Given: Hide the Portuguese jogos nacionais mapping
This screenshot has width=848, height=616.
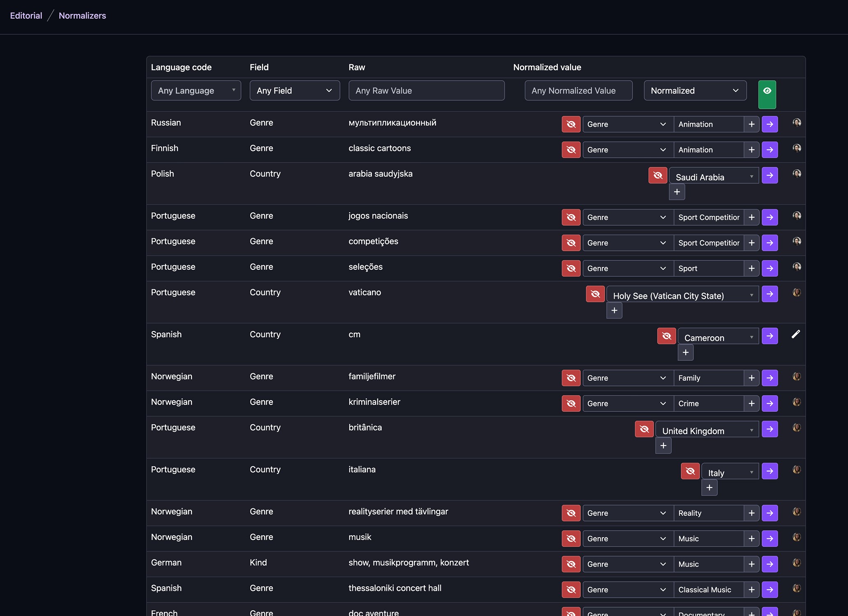Looking at the screenshot, I should [571, 217].
